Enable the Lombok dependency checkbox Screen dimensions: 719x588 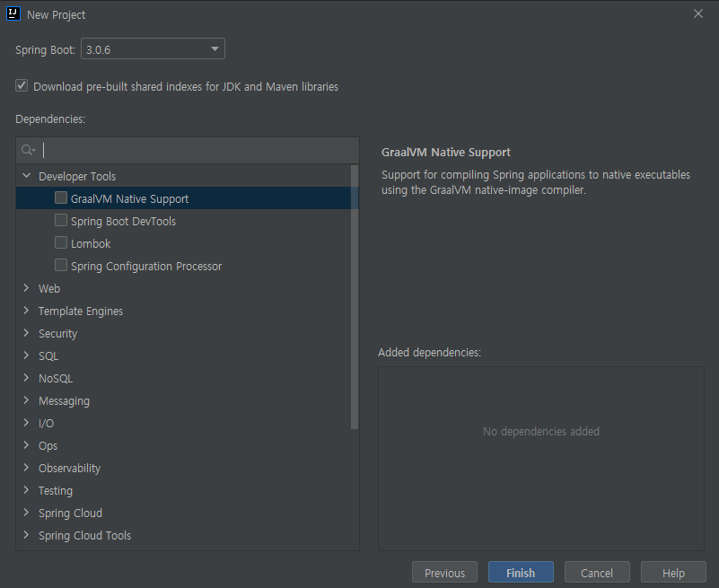click(x=61, y=242)
